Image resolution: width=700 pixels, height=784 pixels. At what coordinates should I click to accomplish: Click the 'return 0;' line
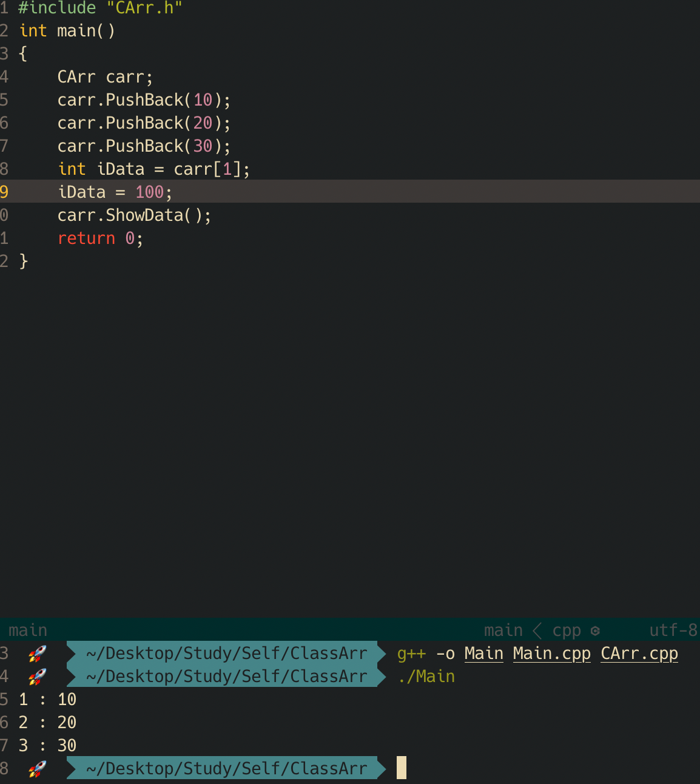(100, 238)
